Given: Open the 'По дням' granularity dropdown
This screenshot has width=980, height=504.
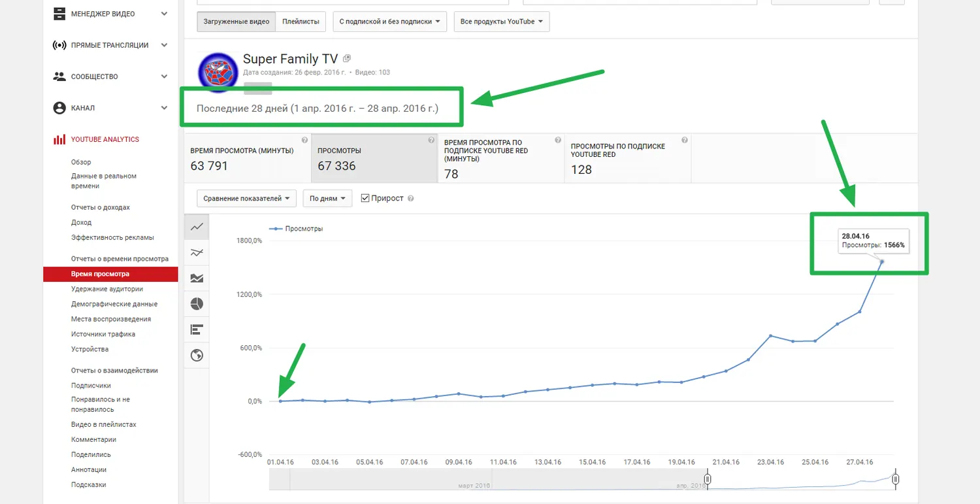Looking at the screenshot, I should (x=328, y=198).
